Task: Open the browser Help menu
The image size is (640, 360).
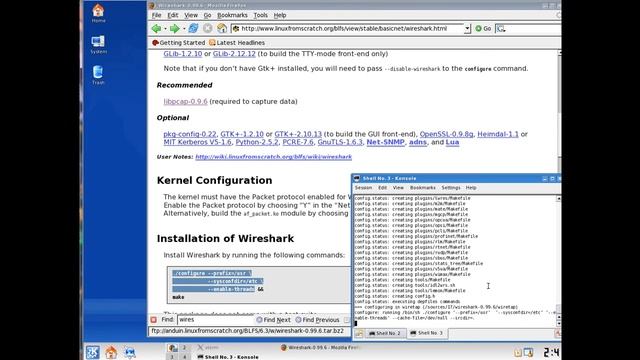Action: pos(280,15)
